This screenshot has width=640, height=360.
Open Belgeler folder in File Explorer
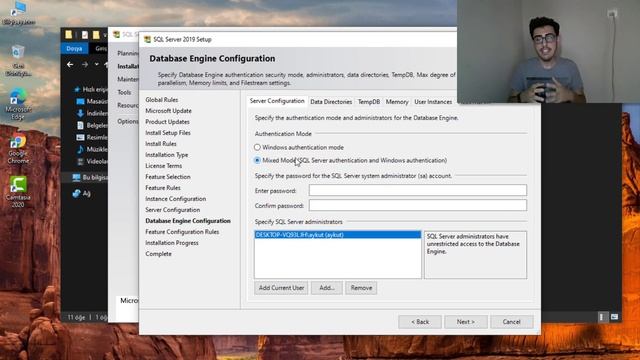coord(92,125)
